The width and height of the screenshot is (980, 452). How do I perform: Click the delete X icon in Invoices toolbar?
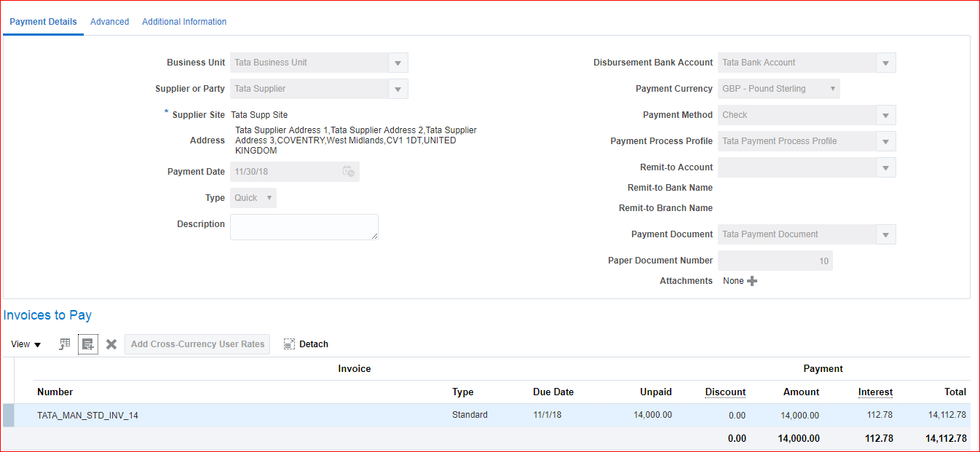(111, 344)
